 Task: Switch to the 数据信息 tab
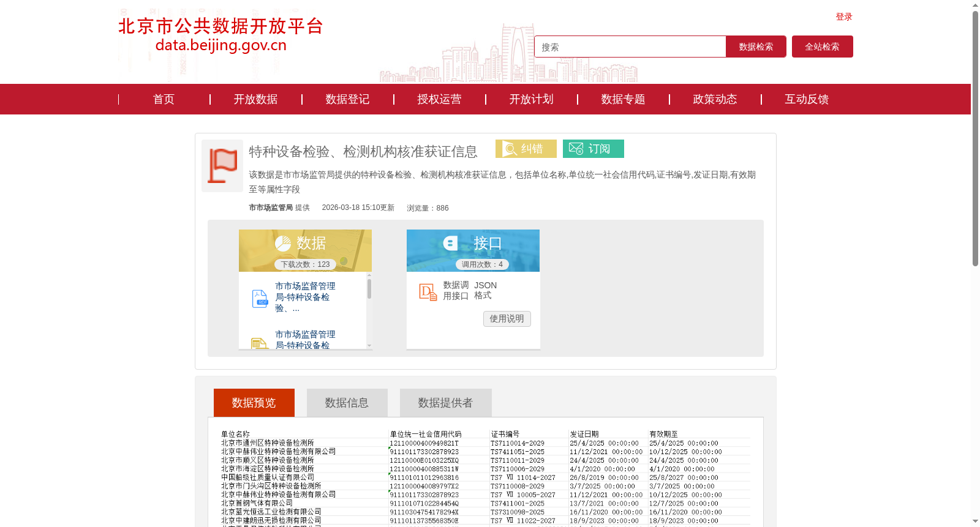pyautogui.click(x=347, y=403)
